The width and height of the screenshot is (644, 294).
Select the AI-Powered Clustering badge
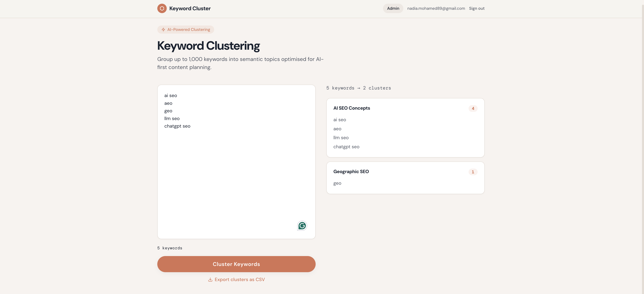pos(185,30)
